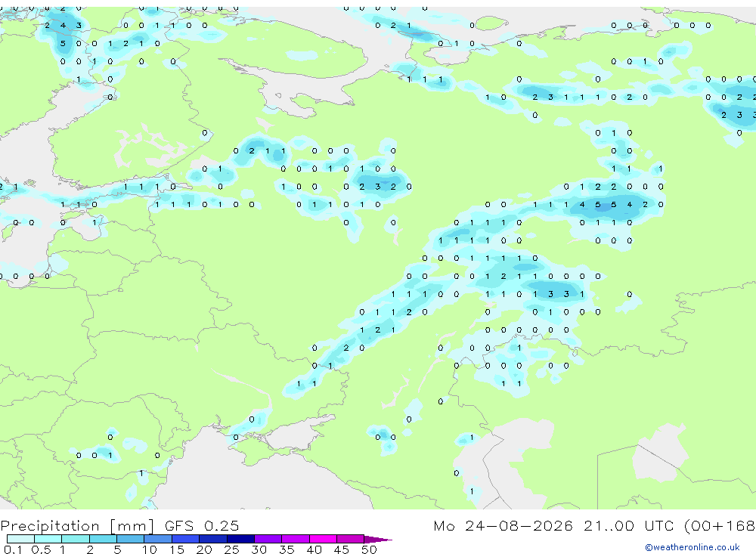This screenshot has height=554, width=756.
Task: Click the '10' legend scale label
Action: tap(150, 549)
